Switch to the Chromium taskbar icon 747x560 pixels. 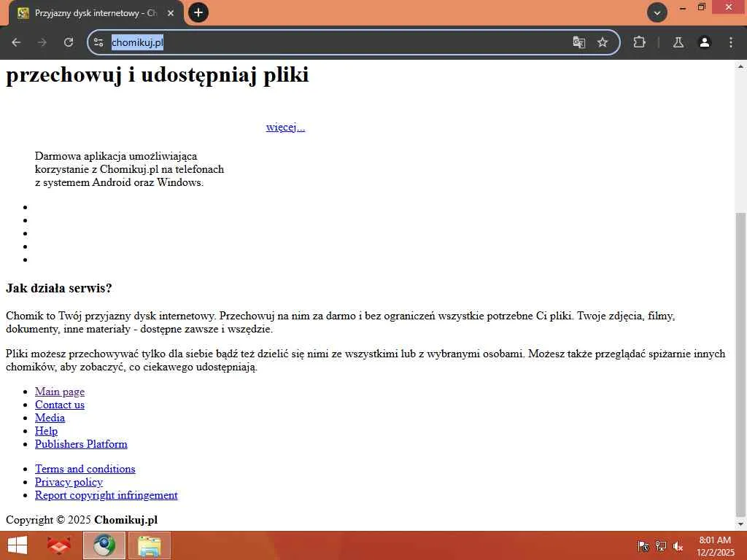click(104, 545)
